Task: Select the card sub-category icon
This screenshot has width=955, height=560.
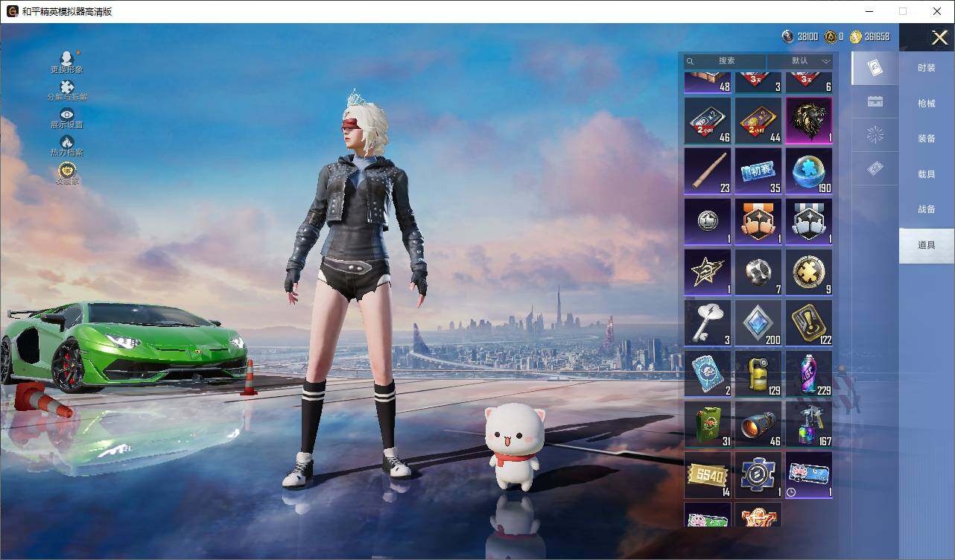Action: click(875, 68)
